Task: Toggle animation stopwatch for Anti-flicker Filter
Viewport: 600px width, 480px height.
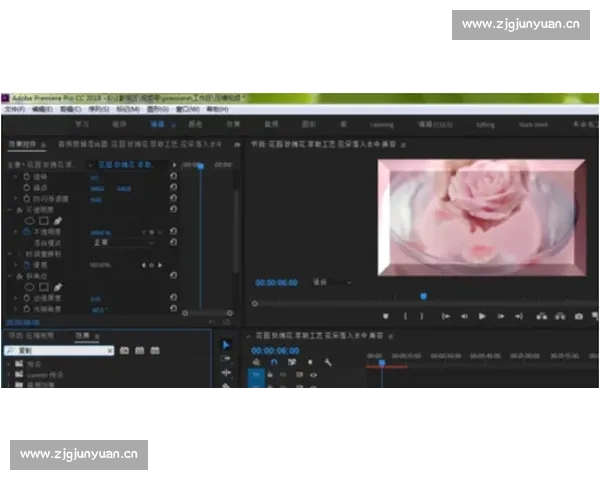Action: click(x=26, y=199)
